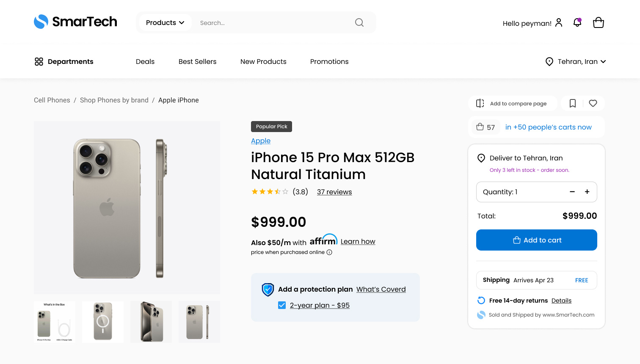Add product to favorites with heart icon
This screenshot has height=364, width=640.
593,103
